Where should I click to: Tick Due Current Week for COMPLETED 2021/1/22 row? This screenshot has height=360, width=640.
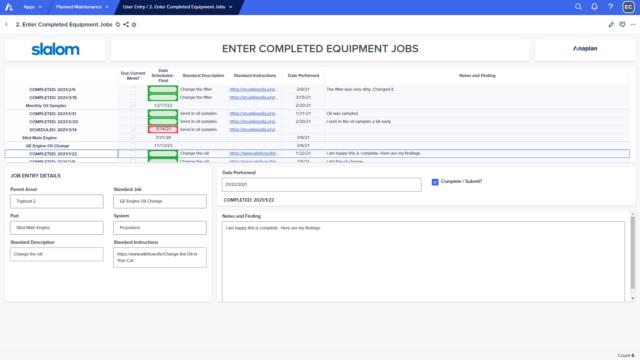[x=133, y=153]
